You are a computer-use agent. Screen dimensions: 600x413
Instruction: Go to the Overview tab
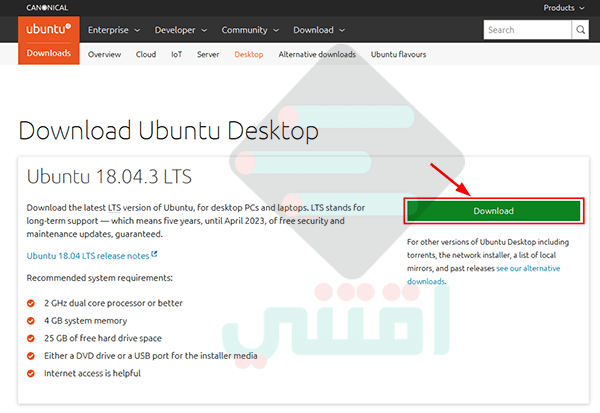104,54
